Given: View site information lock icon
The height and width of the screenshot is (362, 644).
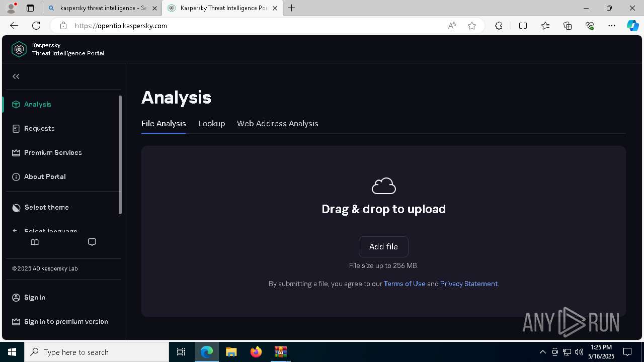Looking at the screenshot, I should tap(63, 26).
